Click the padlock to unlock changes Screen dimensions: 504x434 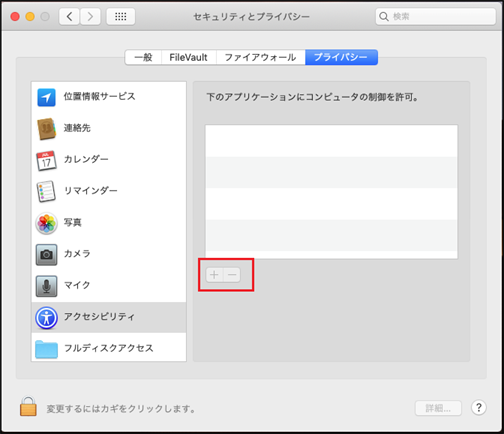pos(28,406)
